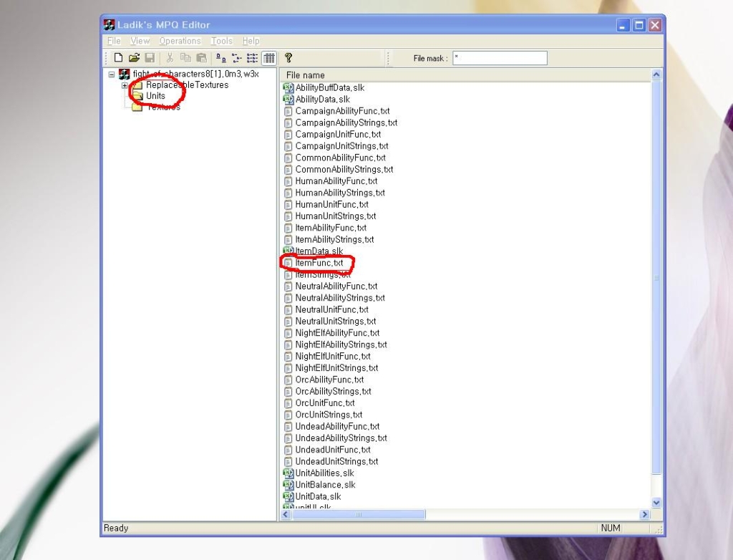This screenshot has height=560, width=733.
Task: Click the UnitBalance.slk spreadsheet icon
Action: [288, 485]
